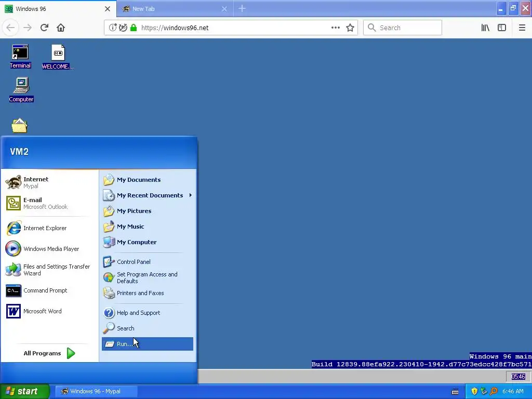
Task: Open E-mail Microsoft Outlook entry
Action: click(49, 203)
